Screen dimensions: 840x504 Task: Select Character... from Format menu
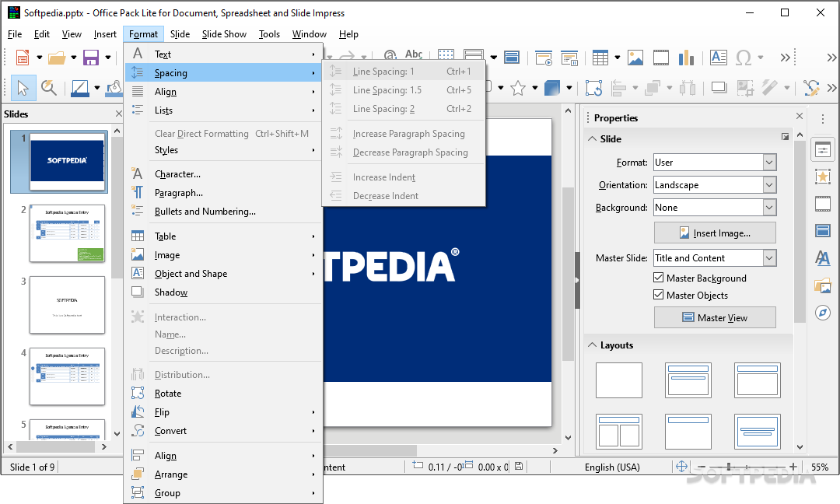(x=224, y=174)
